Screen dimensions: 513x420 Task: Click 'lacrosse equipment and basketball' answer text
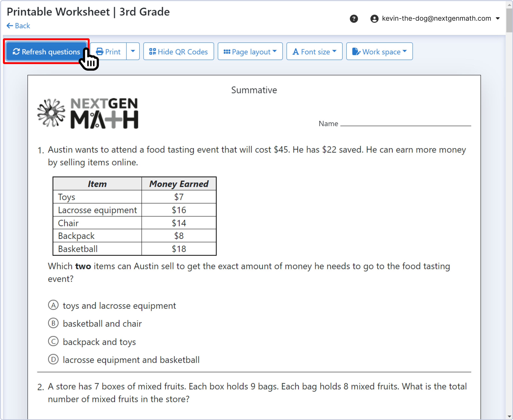point(131,360)
